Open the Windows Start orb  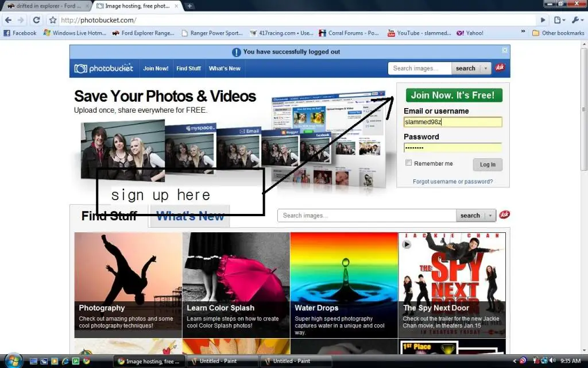tap(13, 361)
